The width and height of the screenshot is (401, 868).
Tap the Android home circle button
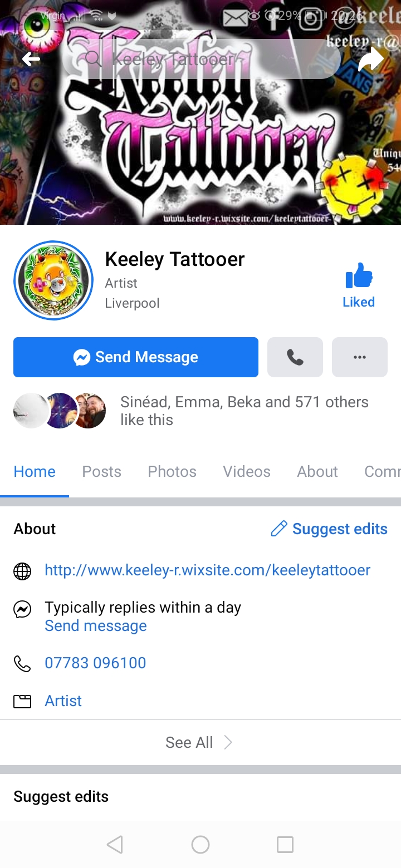200,845
